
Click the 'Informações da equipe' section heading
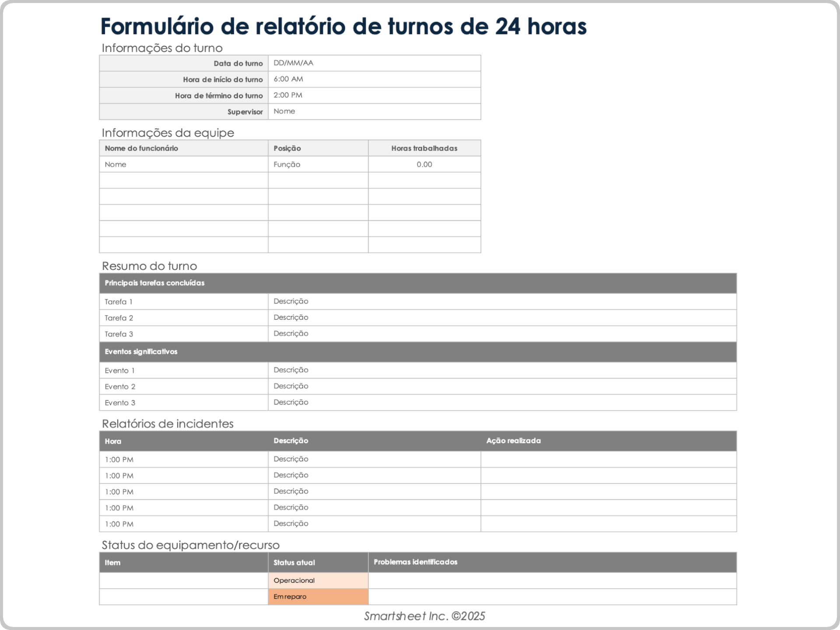click(x=168, y=133)
